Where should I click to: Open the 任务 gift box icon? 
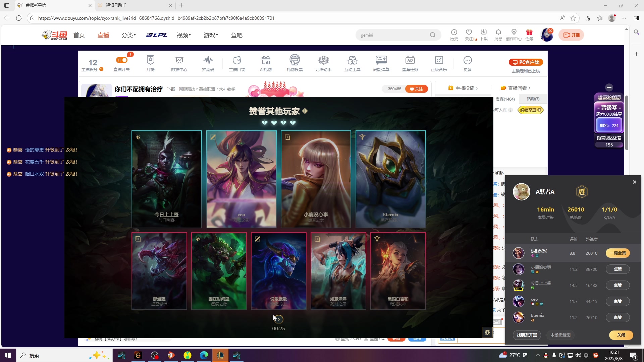point(529,35)
